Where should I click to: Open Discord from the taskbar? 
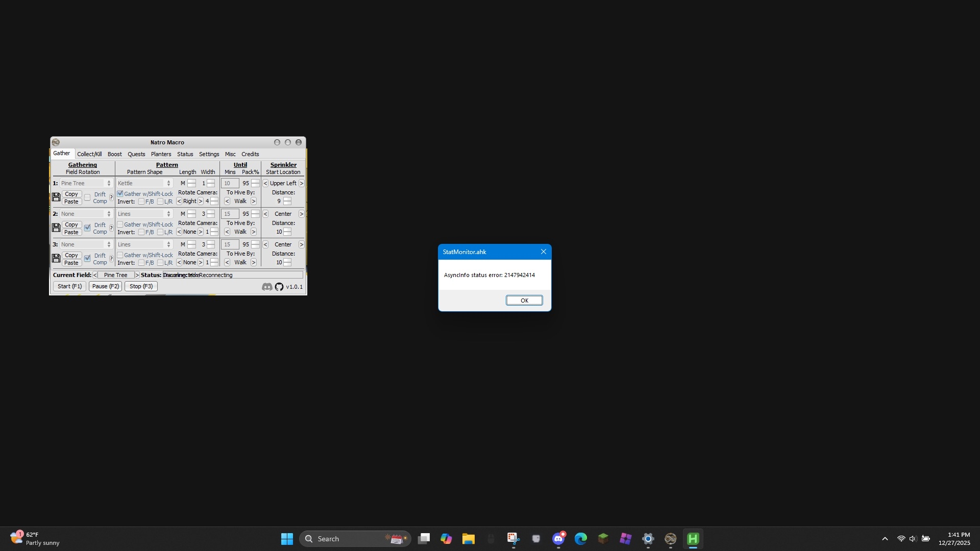(x=558, y=539)
